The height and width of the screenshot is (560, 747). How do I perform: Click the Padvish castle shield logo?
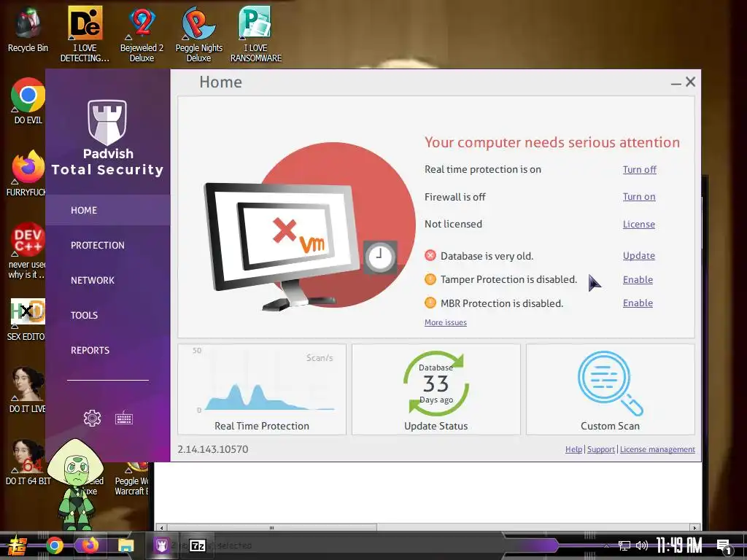click(107, 122)
